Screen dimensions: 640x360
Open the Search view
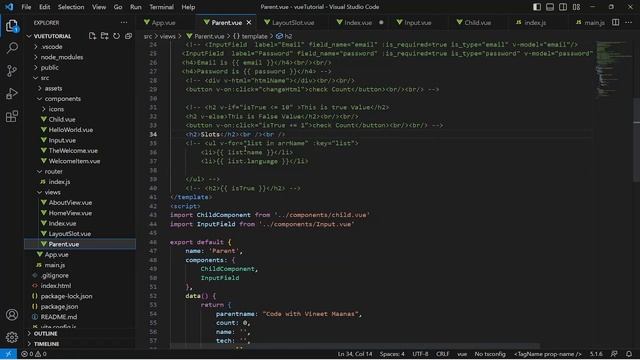tap(12, 48)
